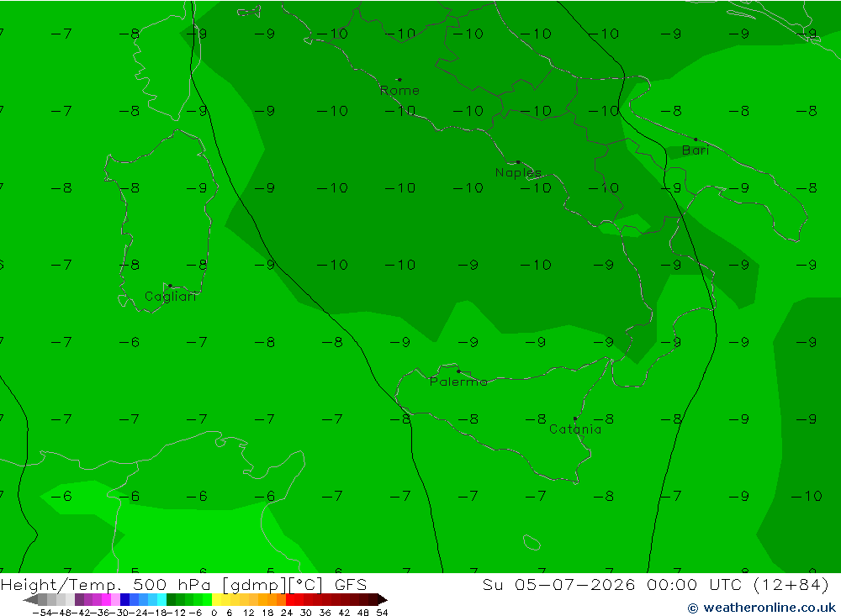
Task: Select the Rome location dot marker
Action: tap(399, 80)
